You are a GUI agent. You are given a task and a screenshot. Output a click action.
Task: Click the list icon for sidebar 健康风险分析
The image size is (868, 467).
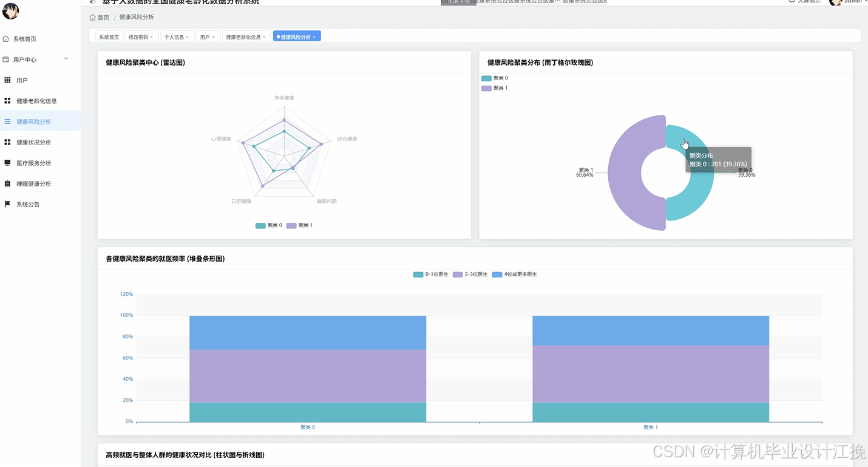click(7, 121)
